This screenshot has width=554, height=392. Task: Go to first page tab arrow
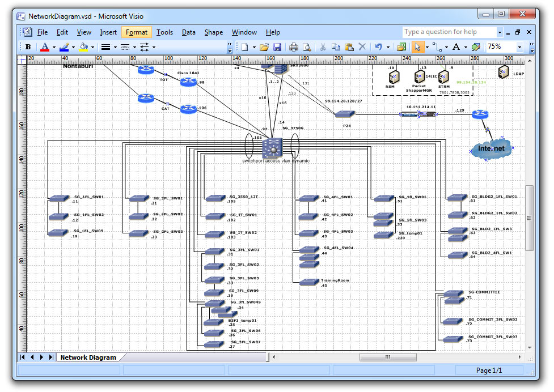click(22, 357)
